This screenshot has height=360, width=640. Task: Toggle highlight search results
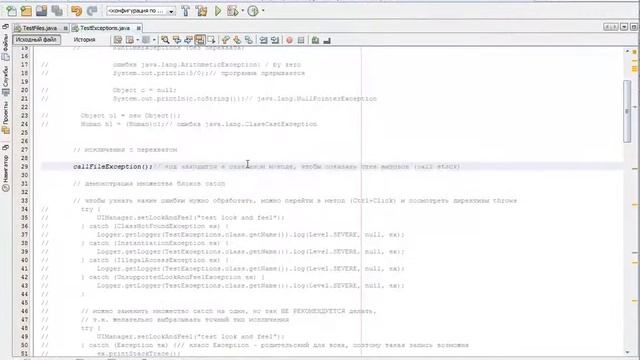pos(200,40)
